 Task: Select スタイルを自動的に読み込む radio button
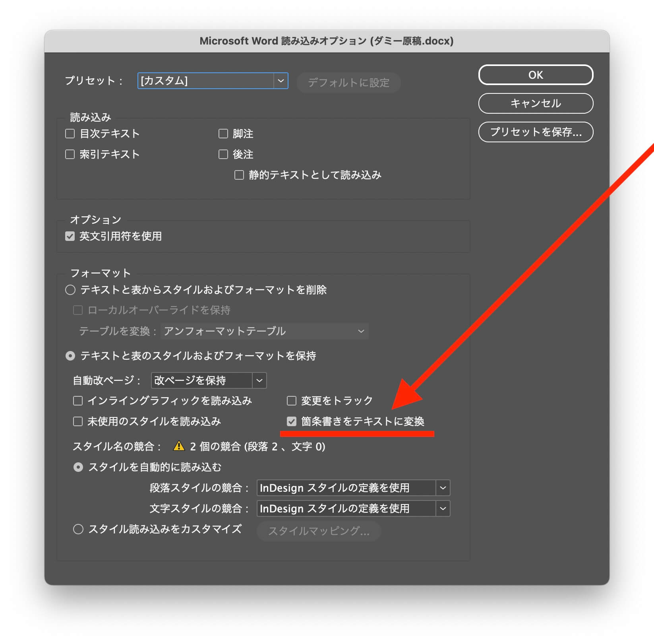78,467
